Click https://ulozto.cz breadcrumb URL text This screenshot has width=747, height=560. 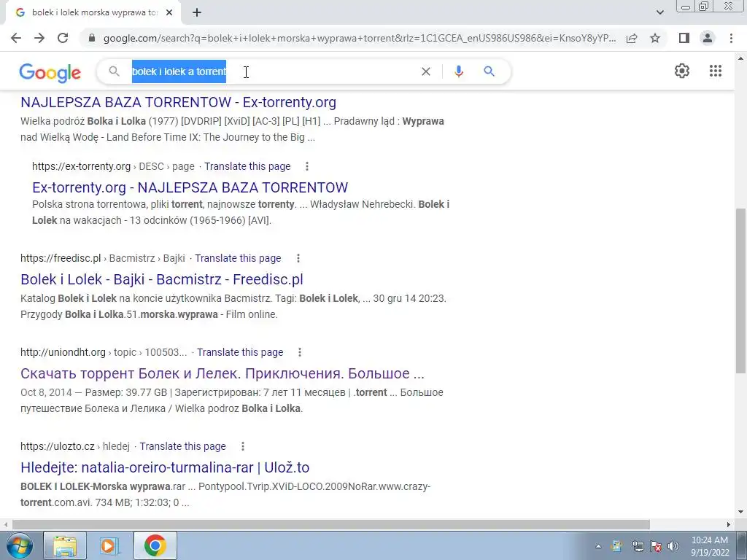point(58,446)
